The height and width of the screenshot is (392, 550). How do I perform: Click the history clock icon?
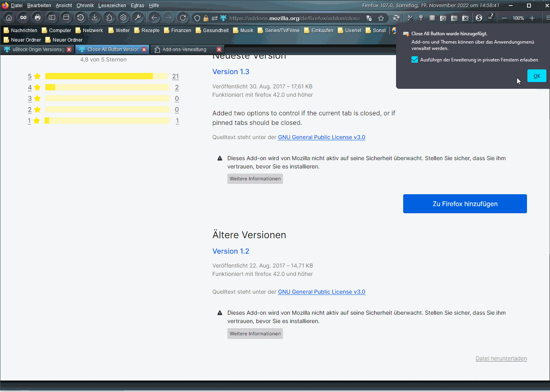click(x=81, y=18)
